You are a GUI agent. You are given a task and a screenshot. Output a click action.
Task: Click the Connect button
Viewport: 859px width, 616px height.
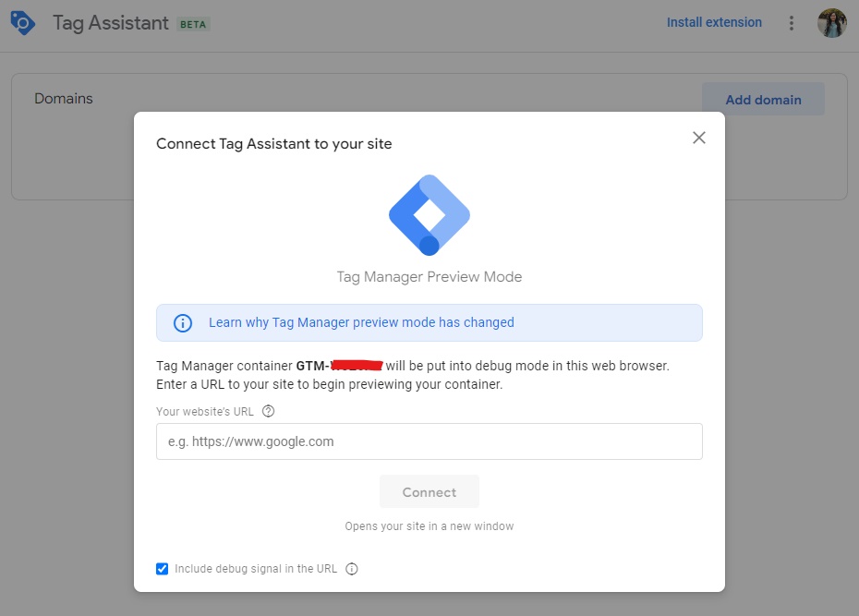429,491
